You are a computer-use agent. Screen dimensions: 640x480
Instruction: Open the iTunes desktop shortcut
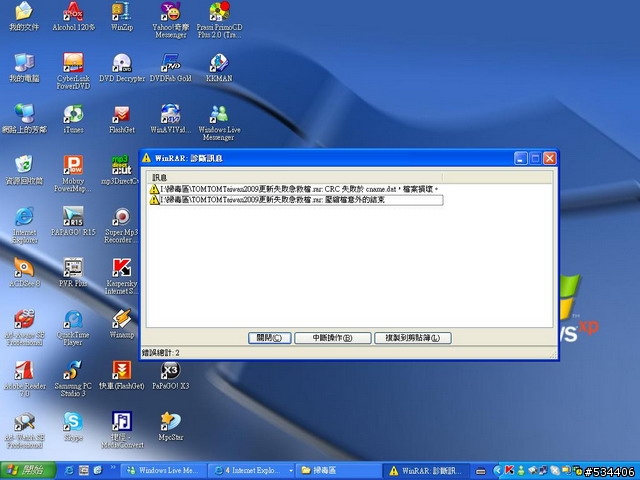pos(73,119)
